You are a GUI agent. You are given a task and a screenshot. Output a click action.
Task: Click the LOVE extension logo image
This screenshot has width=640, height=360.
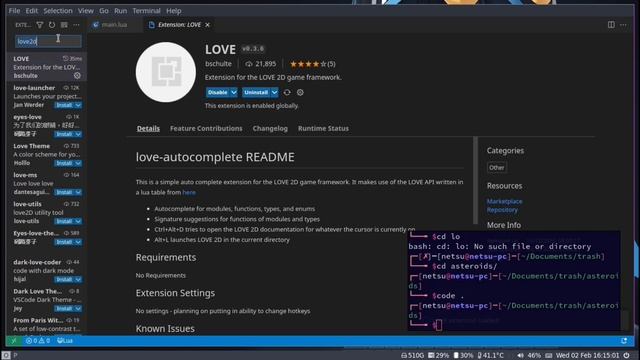[x=166, y=72]
